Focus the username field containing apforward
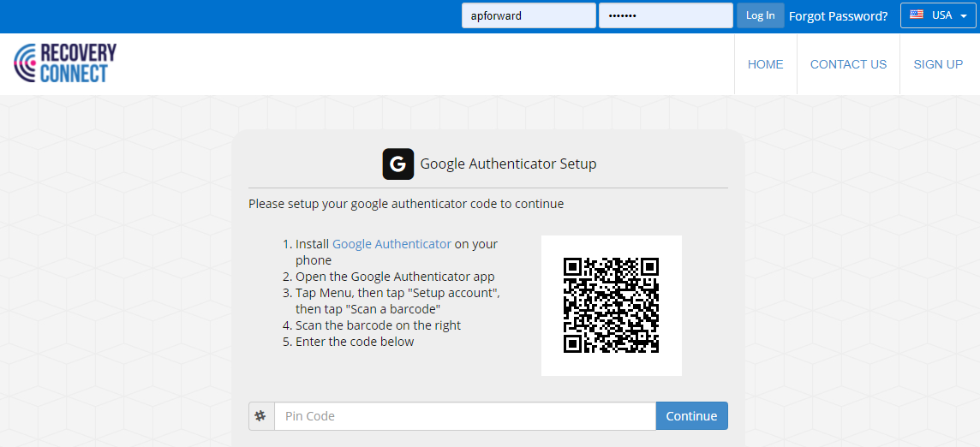 click(x=529, y=15)
